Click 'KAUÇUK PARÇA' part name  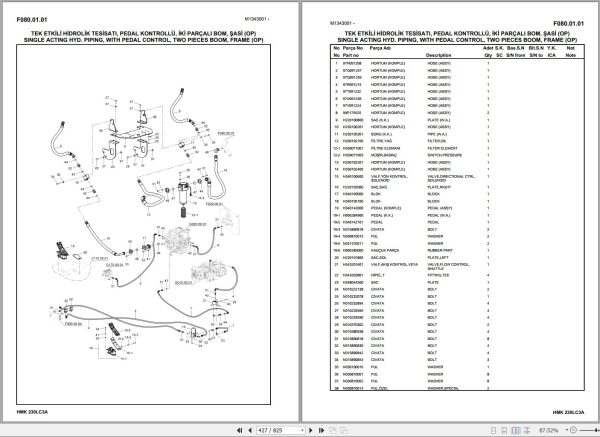pyautogui.click(x=385, y=250)
